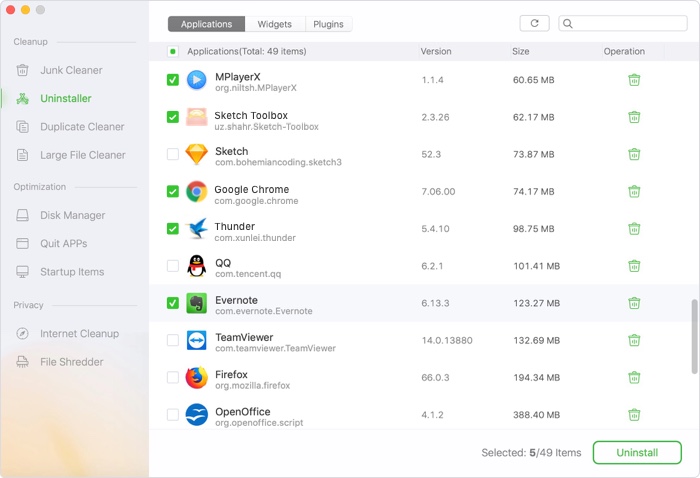The height and width of the screenshot is (478, 700).
Task: Check the Firefox checkbox
Action: 173,377
